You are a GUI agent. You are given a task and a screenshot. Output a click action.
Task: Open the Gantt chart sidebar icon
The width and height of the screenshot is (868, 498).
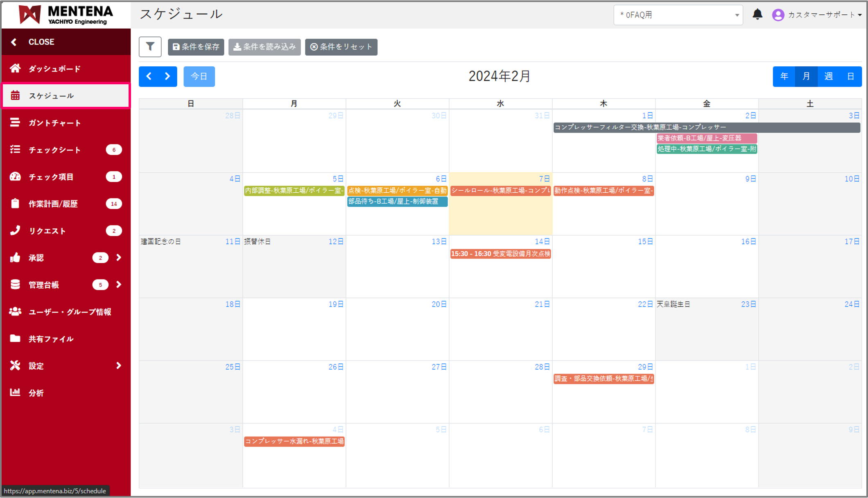[x=15, y=122]
